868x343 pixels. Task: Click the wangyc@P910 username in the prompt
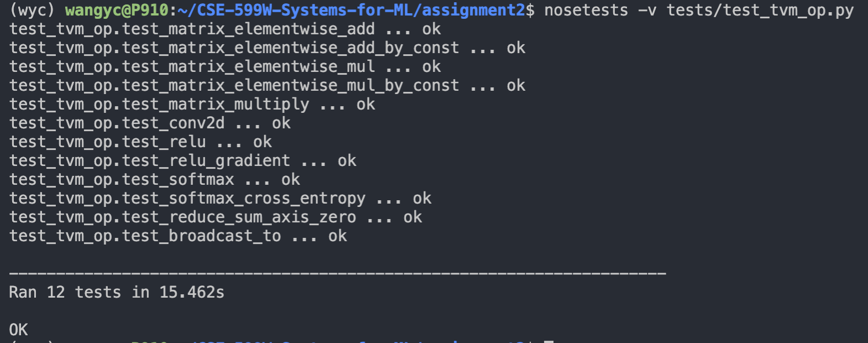(x=116, y=11)
